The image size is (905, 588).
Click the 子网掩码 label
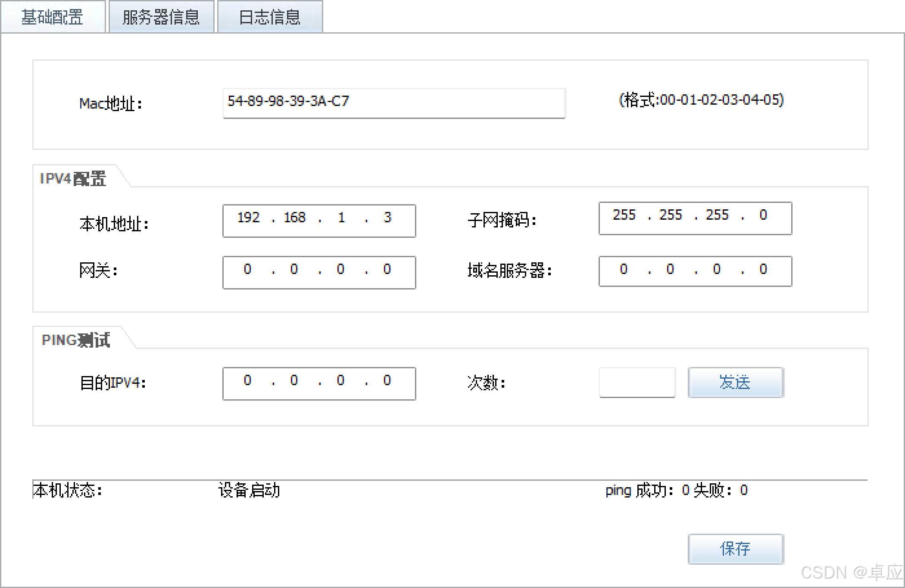tap(502, 220)
